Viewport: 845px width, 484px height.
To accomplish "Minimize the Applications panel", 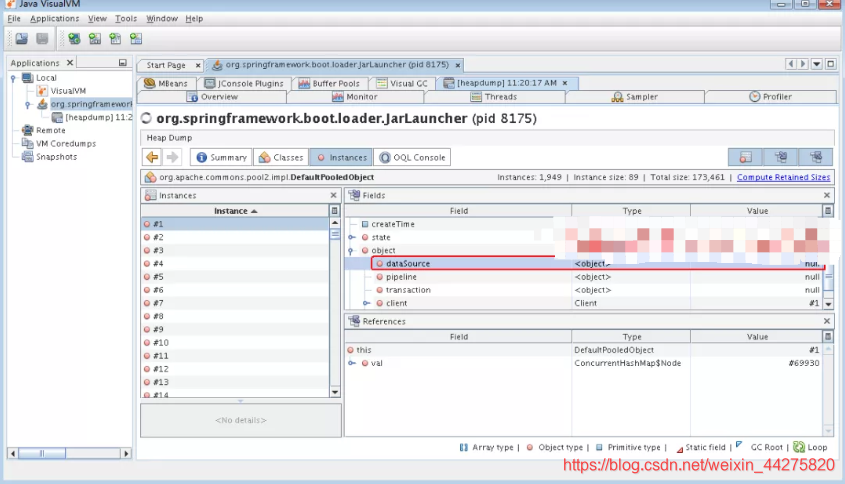I will coord(122,63).
